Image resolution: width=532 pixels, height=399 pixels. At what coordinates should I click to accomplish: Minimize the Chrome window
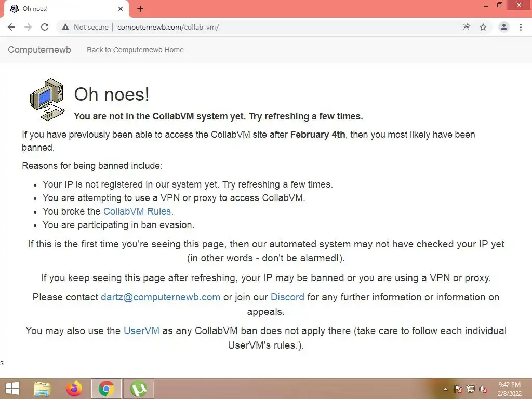[486, 5]
